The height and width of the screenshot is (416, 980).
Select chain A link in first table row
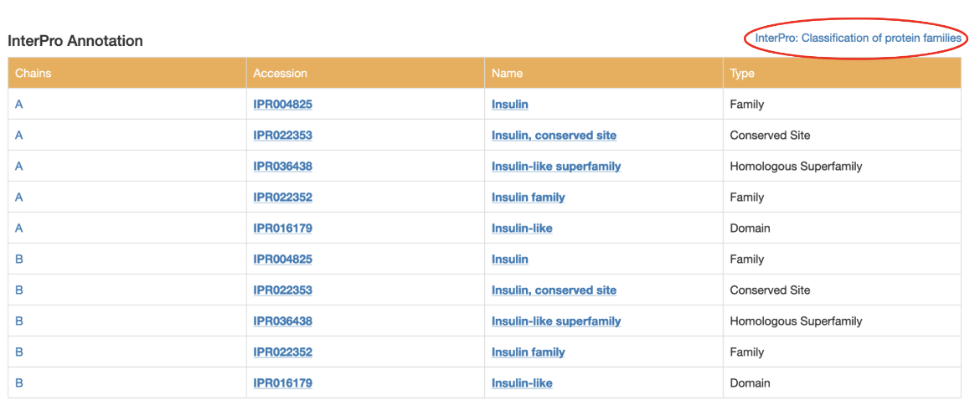(19, 105)
